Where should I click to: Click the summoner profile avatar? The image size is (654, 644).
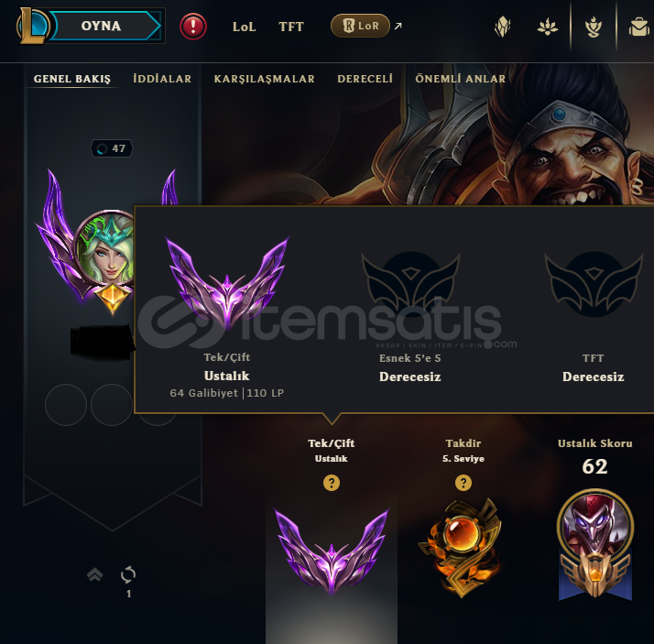pyautogui.click(x=105, y=247)
